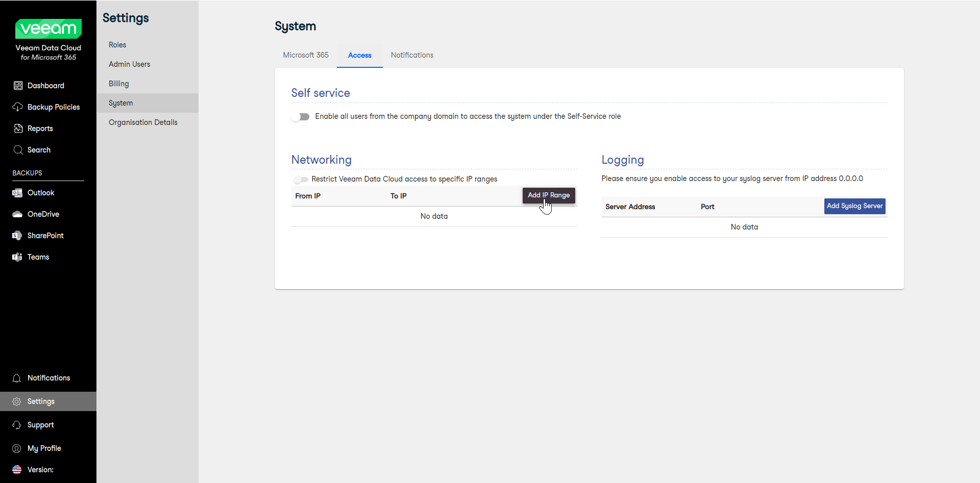980x483 pixels.
Task: Click the Networking heading
Action: pyautogui.click(x=322, y=160)
